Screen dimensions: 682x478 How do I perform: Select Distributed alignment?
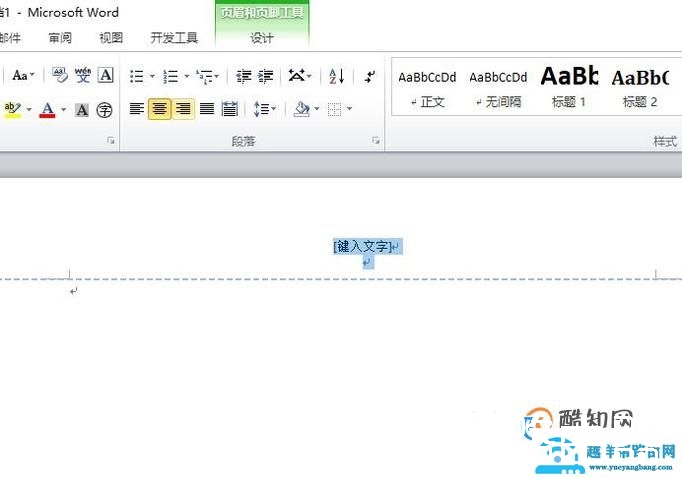pyautogui.click(x=230, y=109)
